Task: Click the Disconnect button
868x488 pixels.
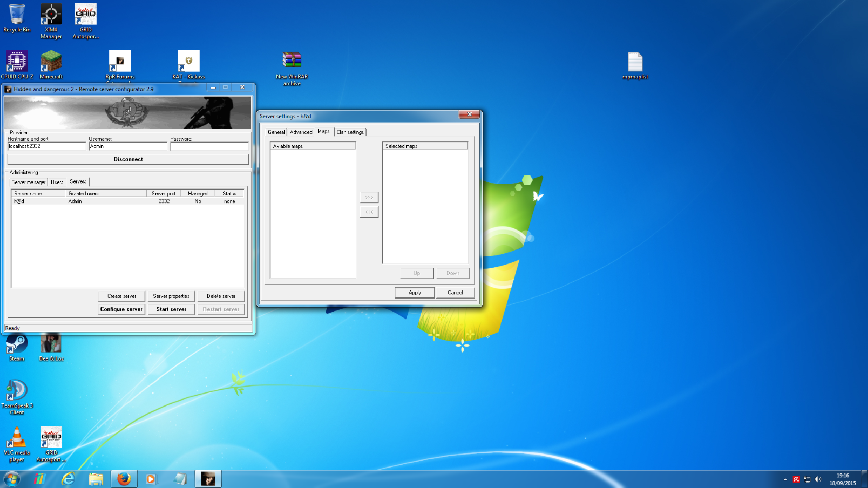Action: [x=128, y=159]
